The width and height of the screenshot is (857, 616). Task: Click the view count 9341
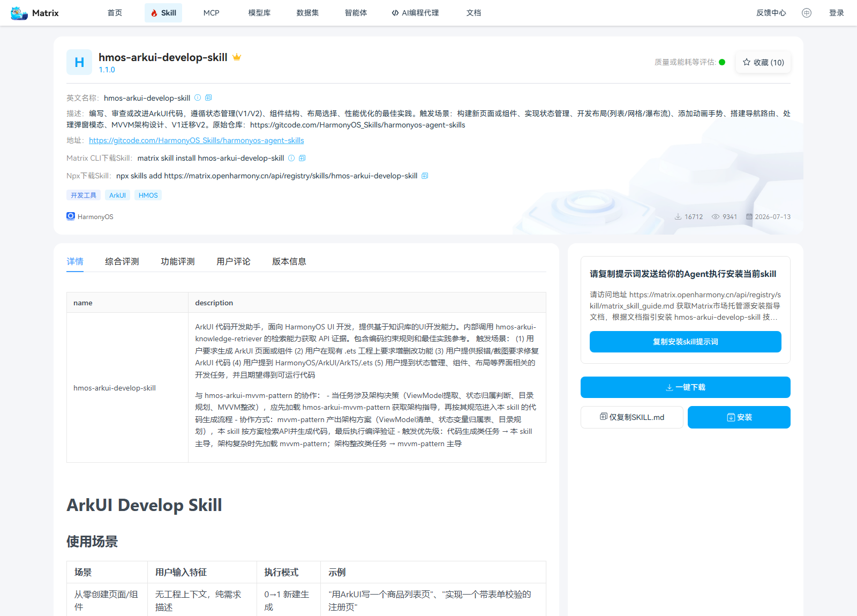(730, 217)
